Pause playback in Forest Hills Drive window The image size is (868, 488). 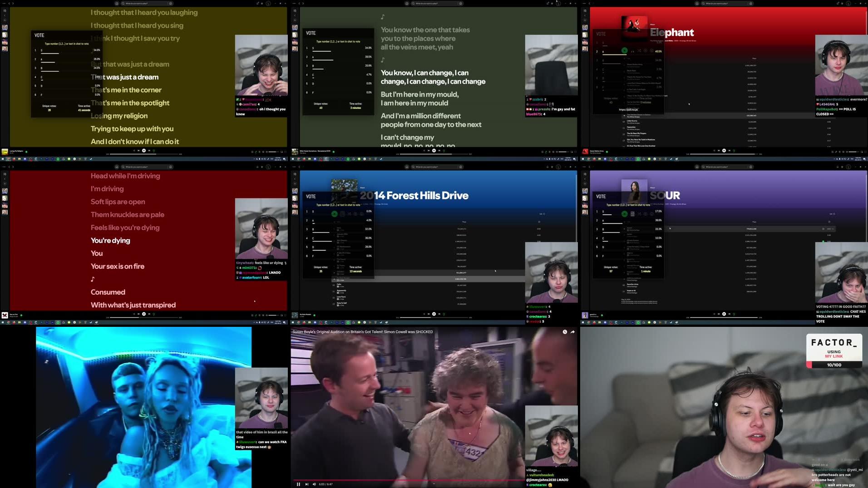(434, 314)
